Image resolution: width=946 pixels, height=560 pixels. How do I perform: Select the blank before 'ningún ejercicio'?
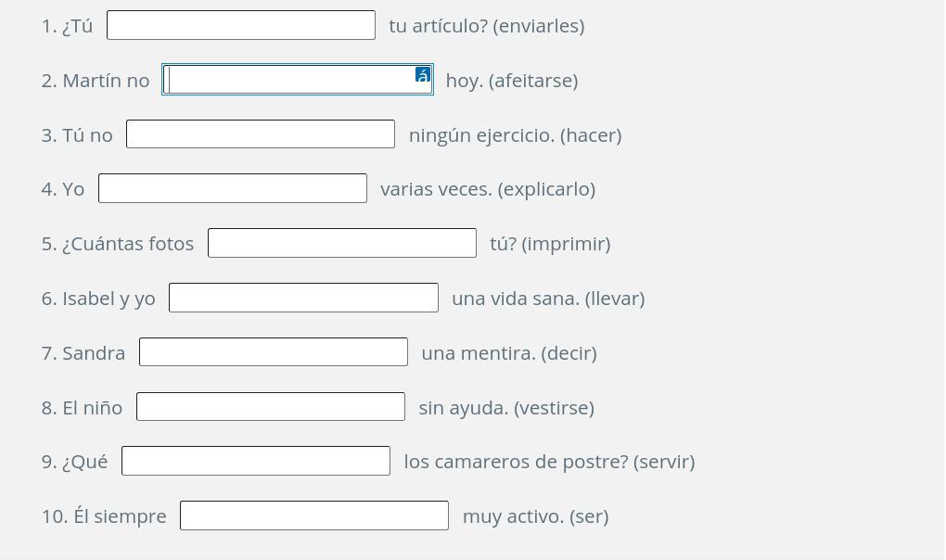coord(261,134)
